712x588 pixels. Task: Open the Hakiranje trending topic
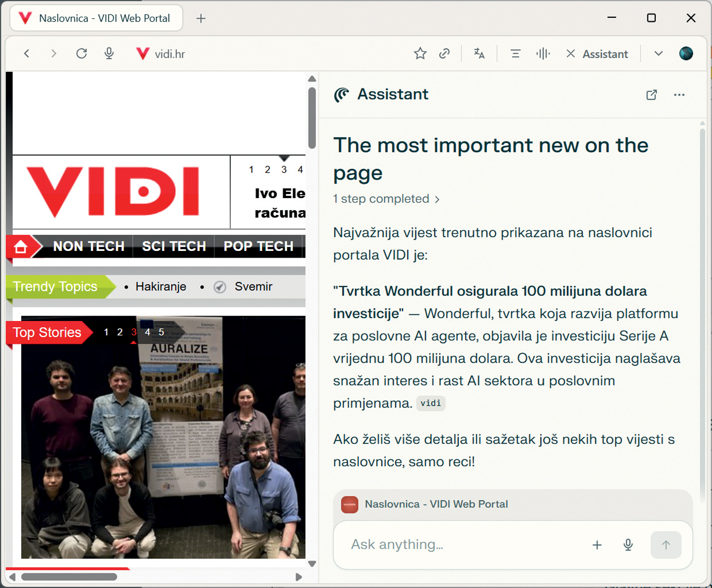click(161, 286)
